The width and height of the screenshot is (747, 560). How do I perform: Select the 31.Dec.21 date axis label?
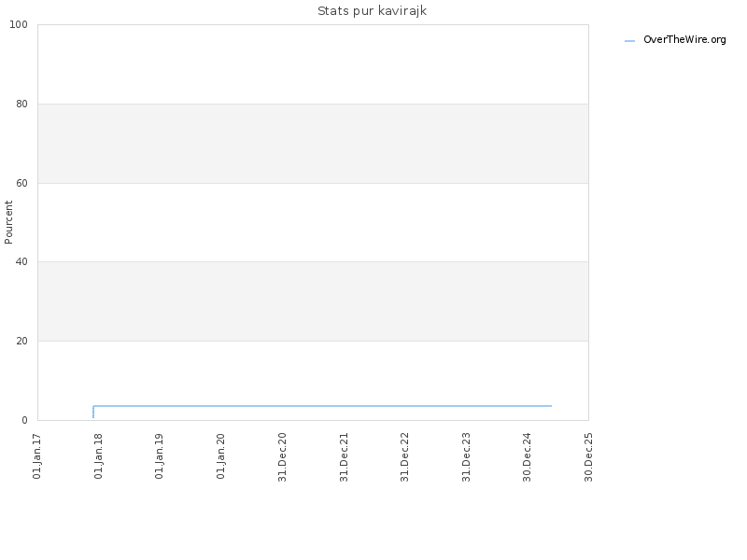[x=344, y=457]
